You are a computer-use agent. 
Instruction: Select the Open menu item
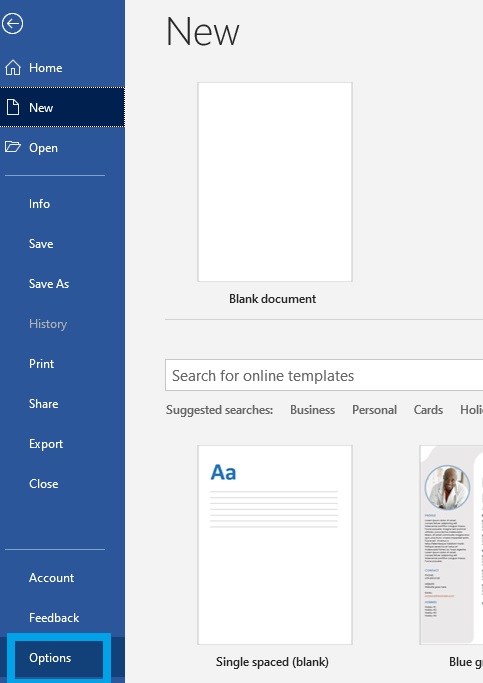[62, 147]
